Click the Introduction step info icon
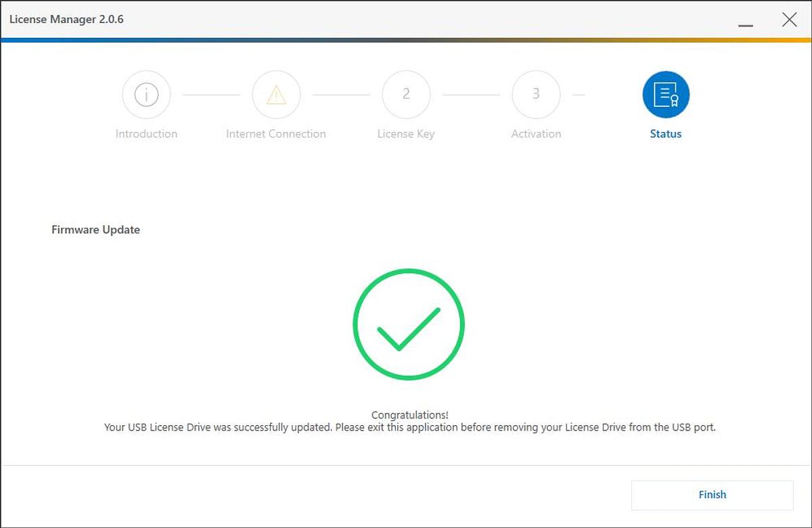 (x=146, y=95)
